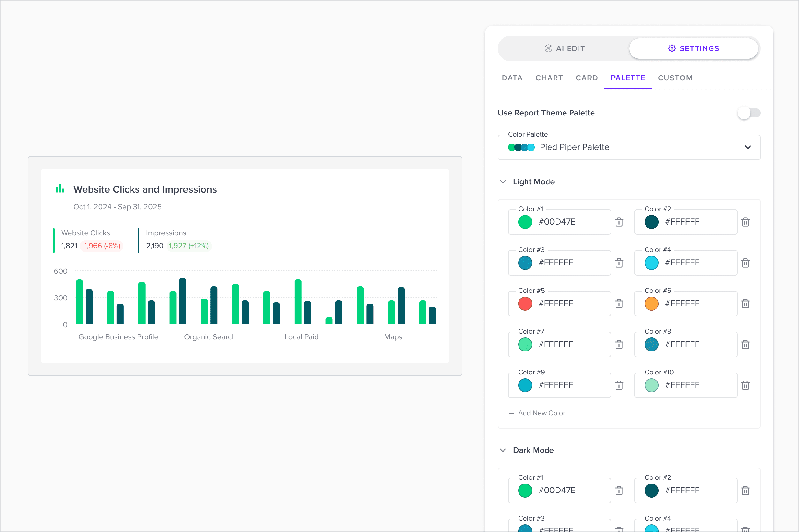This screenshot has height=532, width=799.
Task: Select the PALETTE tab
Action: [x=628, y=78]
